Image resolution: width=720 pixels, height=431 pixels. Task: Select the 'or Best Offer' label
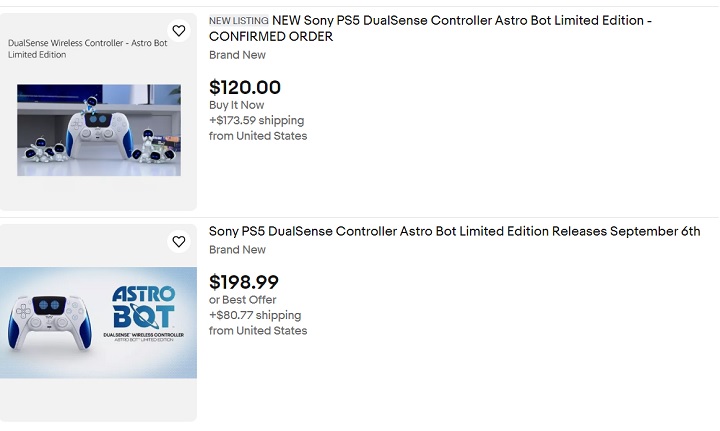(242, 300)
